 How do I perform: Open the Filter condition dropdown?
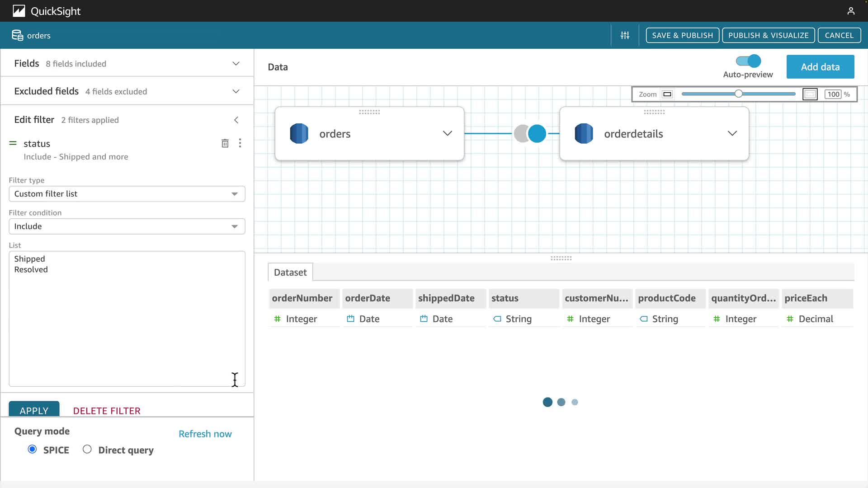(x=127, y=226)
